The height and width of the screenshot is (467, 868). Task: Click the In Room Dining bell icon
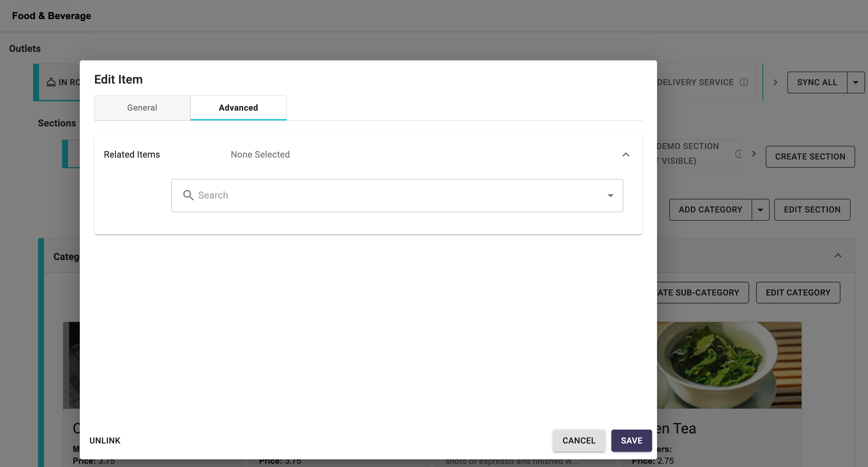pyautogui.click(x=51, y=82)
